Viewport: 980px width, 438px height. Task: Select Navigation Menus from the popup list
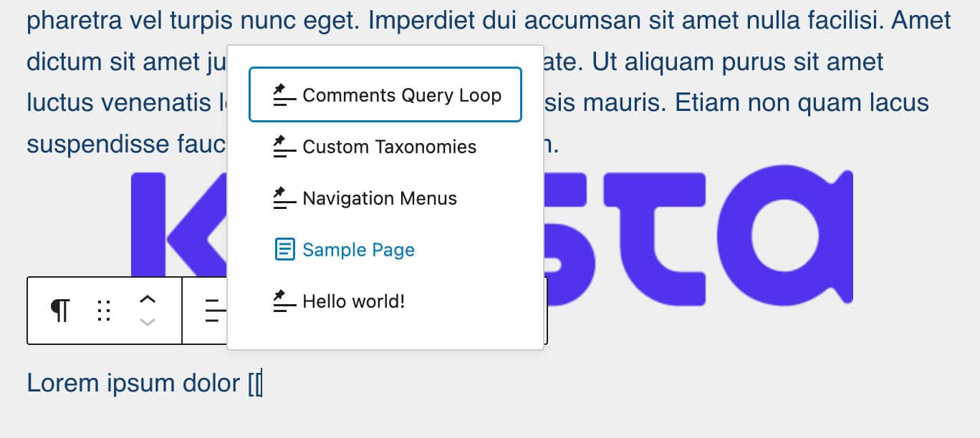tap(380, 198)
